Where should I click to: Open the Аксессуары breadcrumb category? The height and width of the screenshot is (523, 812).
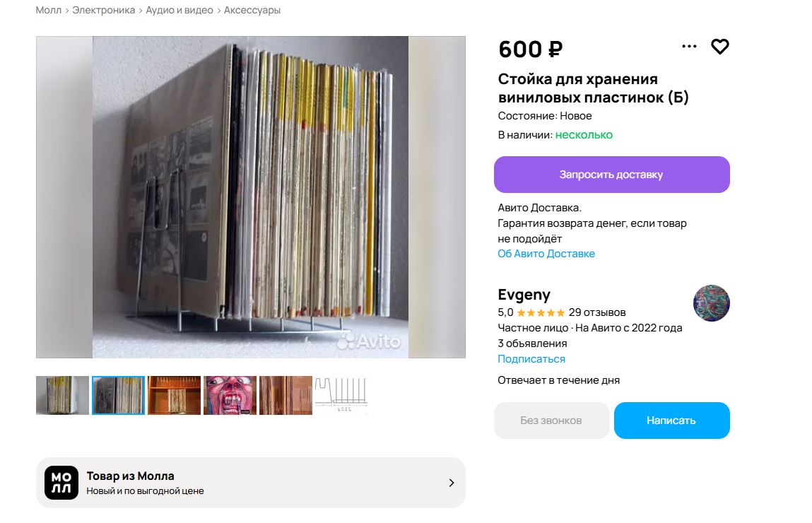tap(252, 11)
